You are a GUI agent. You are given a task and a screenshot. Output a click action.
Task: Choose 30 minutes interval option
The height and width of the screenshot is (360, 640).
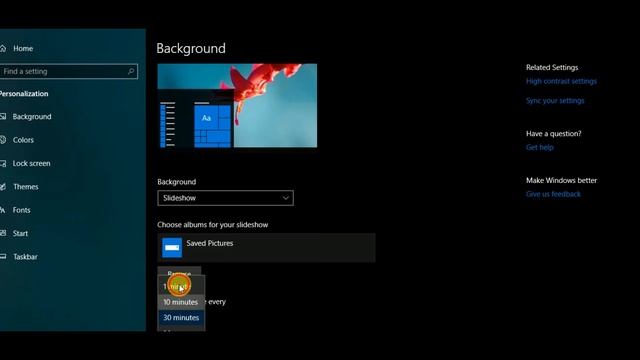tap(181, 318)
